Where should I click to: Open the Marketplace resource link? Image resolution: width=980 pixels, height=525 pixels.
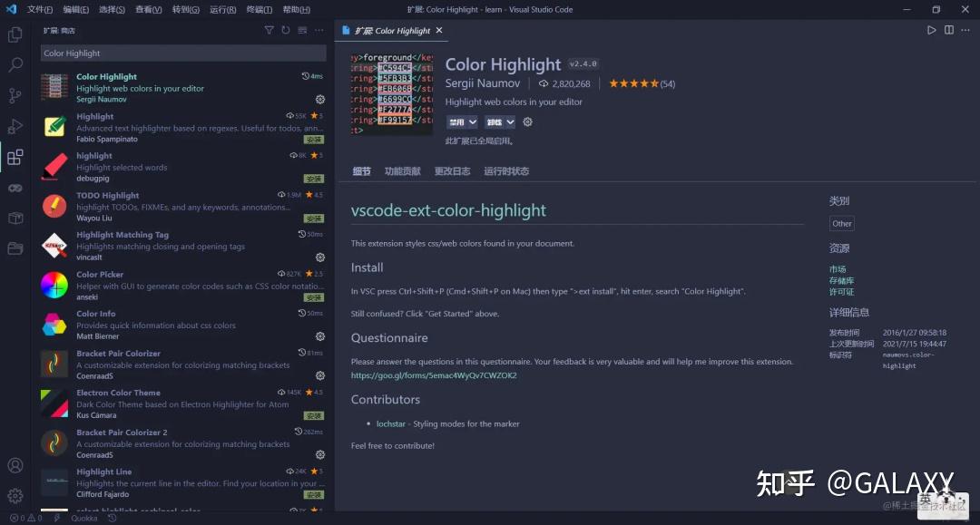click(x=838, y=269)
